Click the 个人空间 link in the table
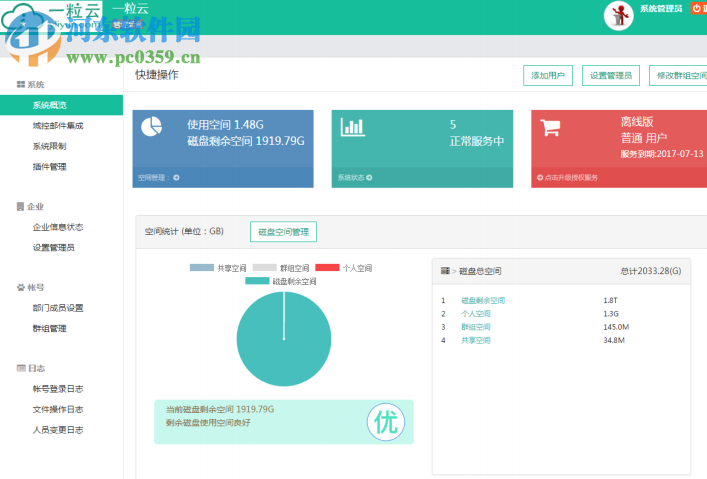 coord(476,313)
